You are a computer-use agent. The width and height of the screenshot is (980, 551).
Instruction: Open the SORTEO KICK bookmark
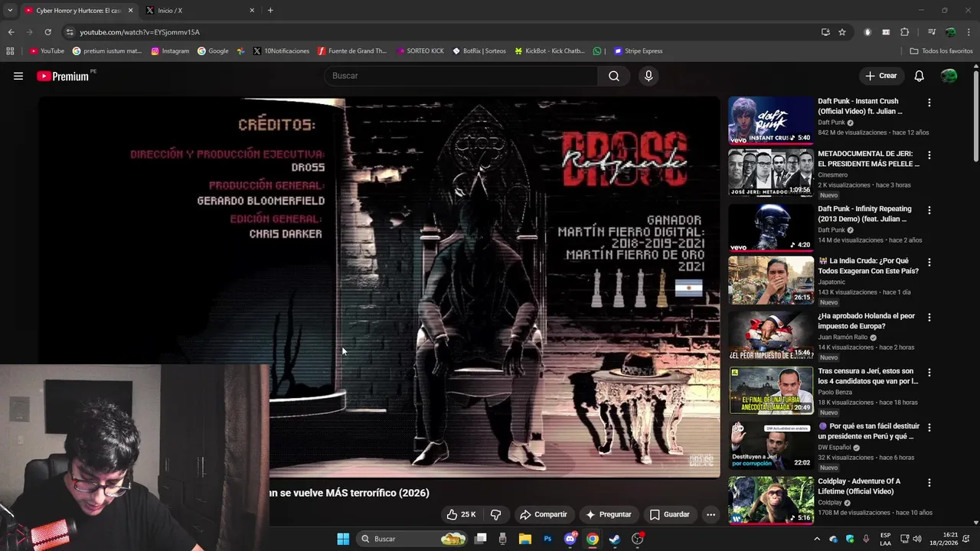pyautogui.click(x=420, y=51)
